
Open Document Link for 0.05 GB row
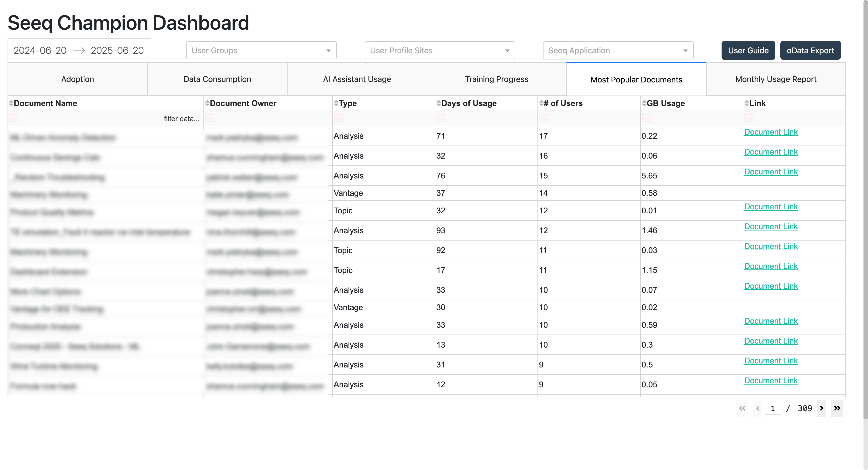point(771,381)
